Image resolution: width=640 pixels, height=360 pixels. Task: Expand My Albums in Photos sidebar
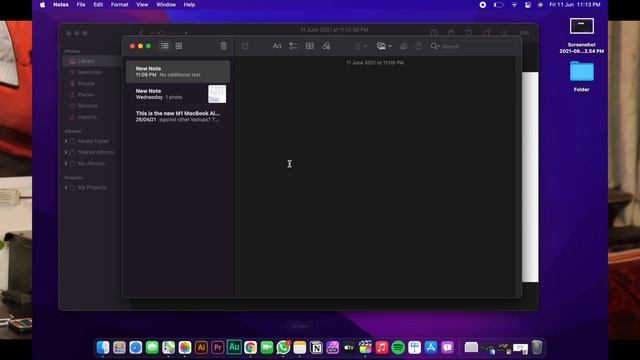pos(66,163)
